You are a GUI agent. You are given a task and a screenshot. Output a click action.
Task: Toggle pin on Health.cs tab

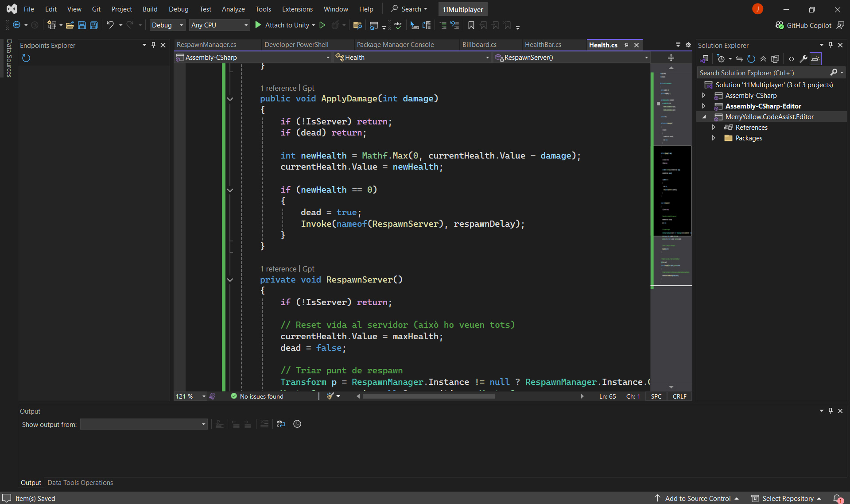coord(626,45)
